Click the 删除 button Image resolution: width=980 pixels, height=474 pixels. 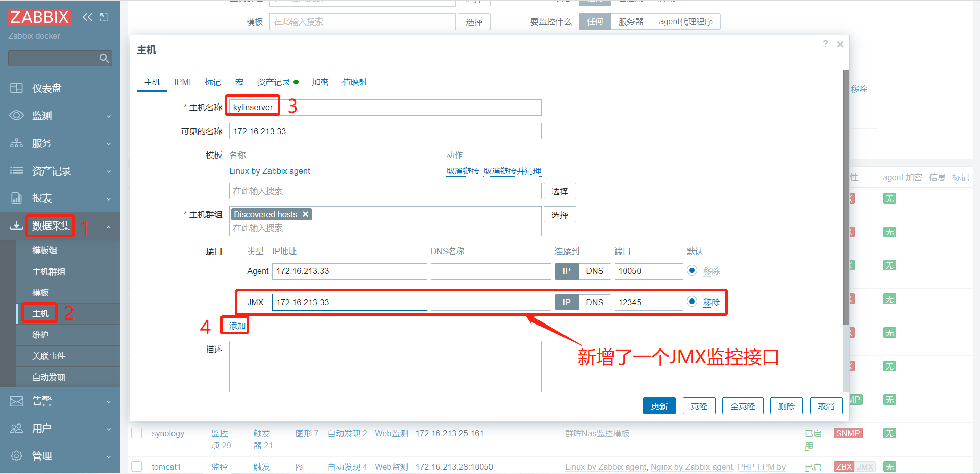[787, 406]
